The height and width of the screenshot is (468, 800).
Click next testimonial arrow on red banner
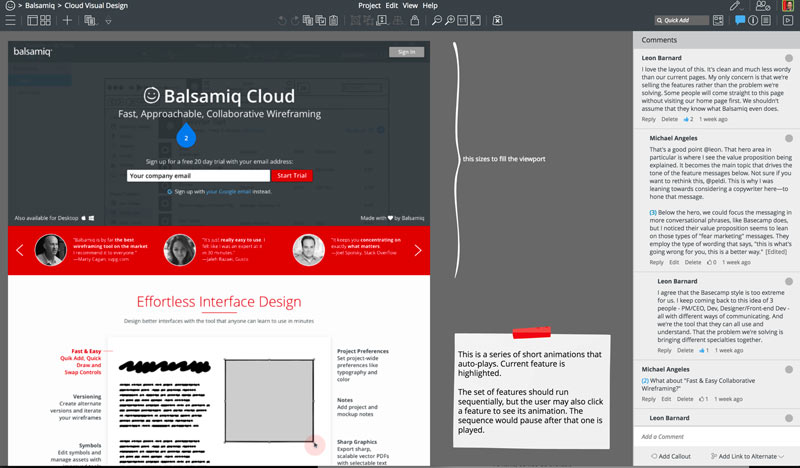point(418,250)
